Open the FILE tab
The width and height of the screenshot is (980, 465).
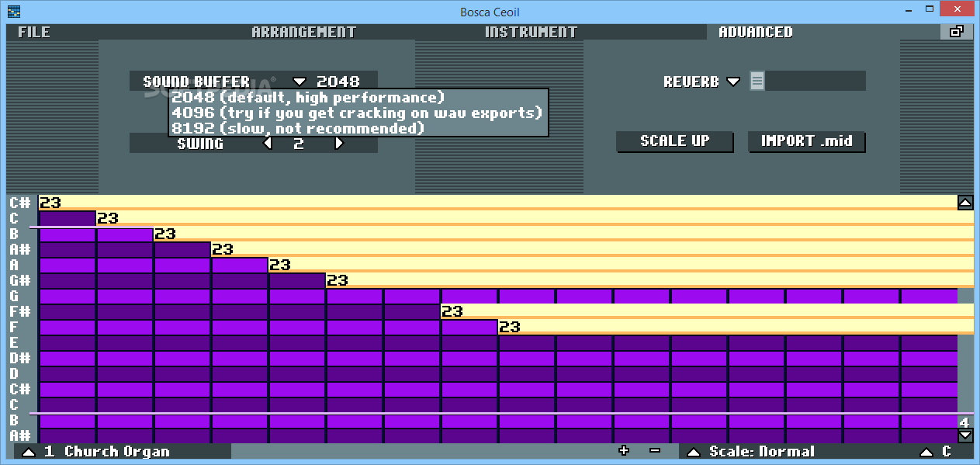point(34,32)
